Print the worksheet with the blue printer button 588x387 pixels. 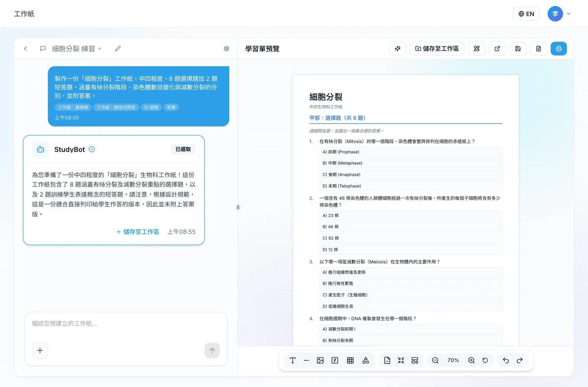tap(559, 49)
